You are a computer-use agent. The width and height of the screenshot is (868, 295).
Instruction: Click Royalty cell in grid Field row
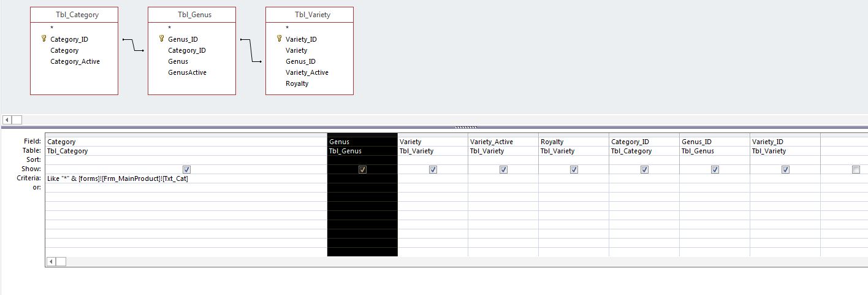[574, 142]
